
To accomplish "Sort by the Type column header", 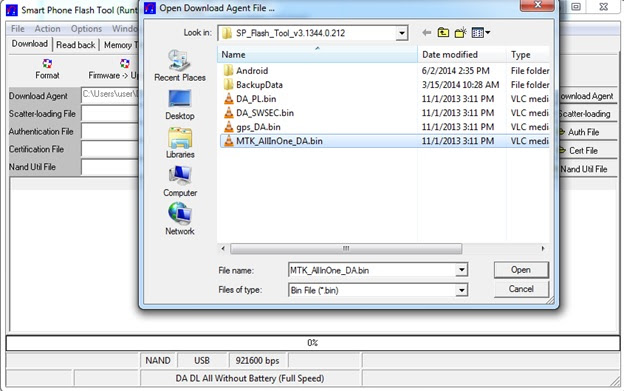I will point(528,54).
